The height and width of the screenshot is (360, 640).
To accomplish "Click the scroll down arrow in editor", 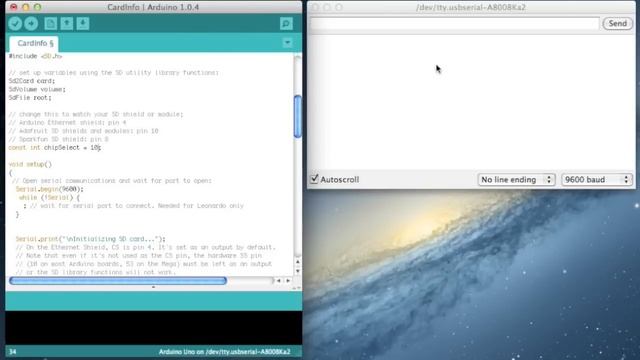I will tap(298, 271).
